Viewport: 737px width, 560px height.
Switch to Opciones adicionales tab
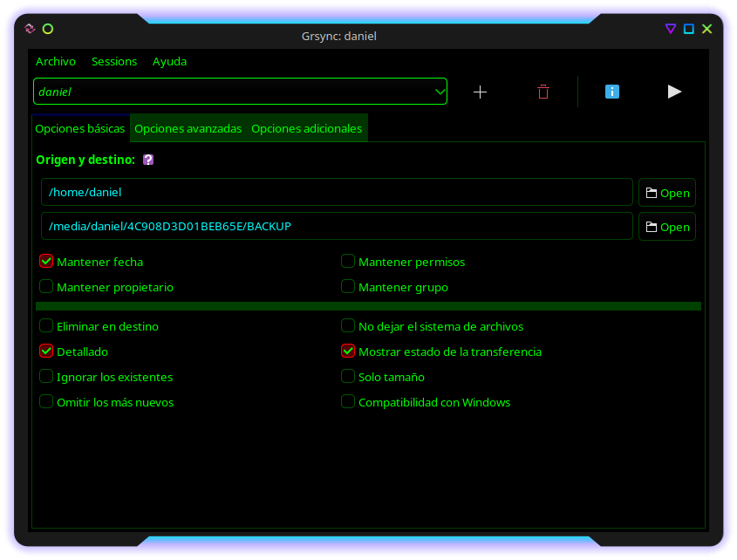306,128
